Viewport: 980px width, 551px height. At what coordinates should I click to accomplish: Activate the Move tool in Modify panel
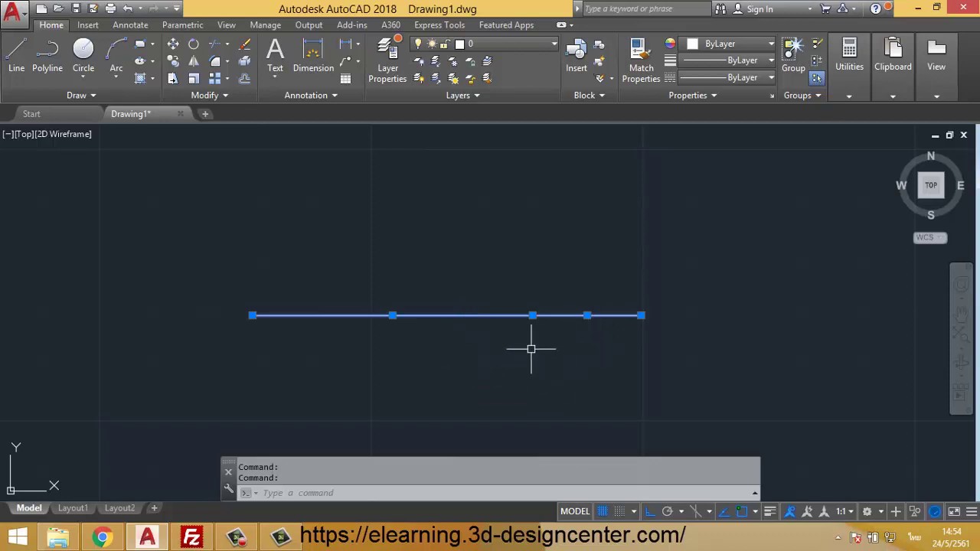tap(173, 44)
